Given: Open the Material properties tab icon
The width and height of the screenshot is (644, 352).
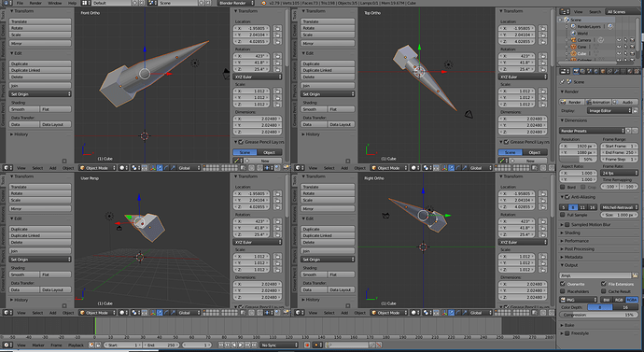Looking at the screenshot, I should [x=630, y=72].
